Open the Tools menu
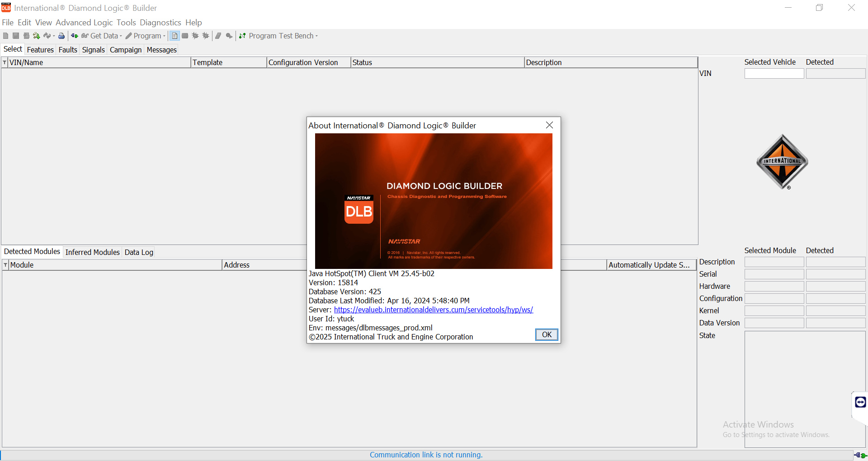Screen dimensions: 868x461 (x=126, y=23)
